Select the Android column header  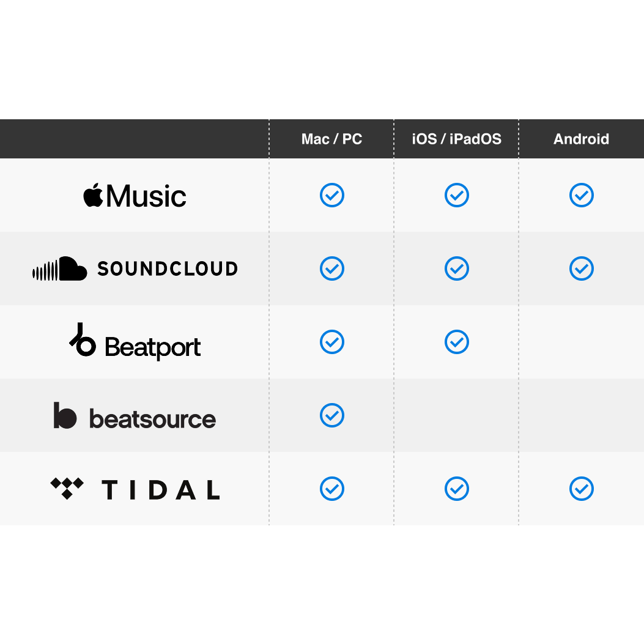[x=582, y=139]
